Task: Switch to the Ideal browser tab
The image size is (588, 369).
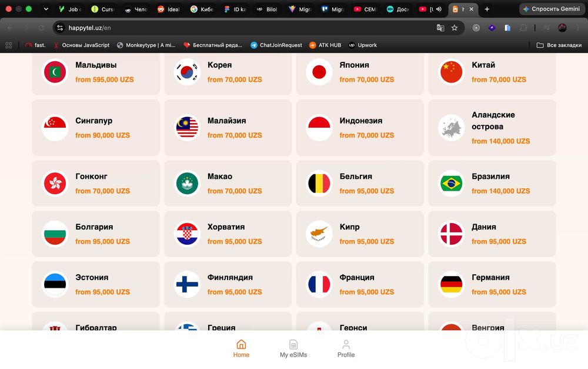Action: click(x=169, y=9)
